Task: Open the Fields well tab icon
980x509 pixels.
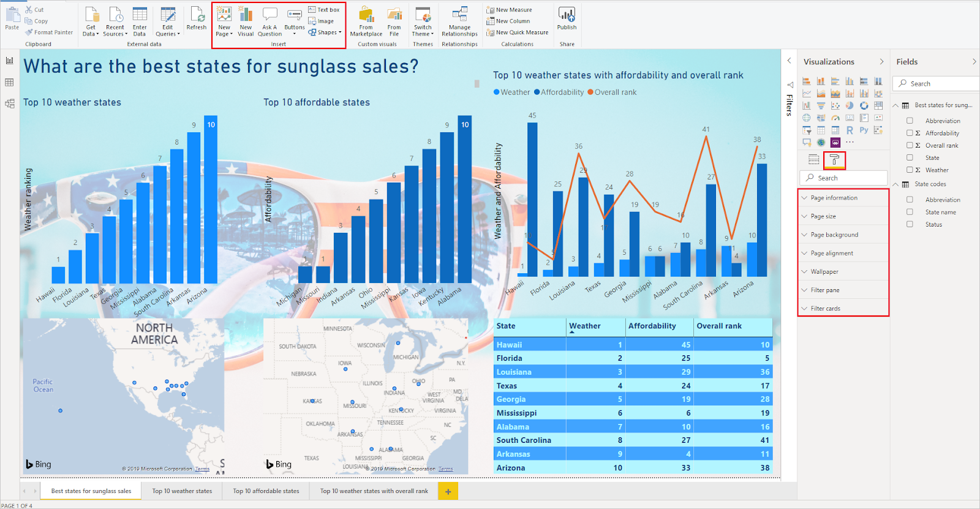Action: tap(813, 159)
